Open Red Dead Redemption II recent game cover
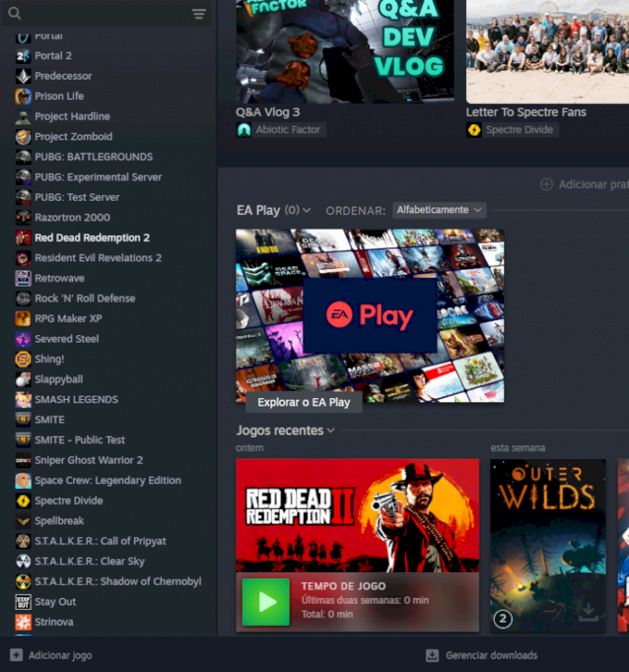 [x=358, y=516]
